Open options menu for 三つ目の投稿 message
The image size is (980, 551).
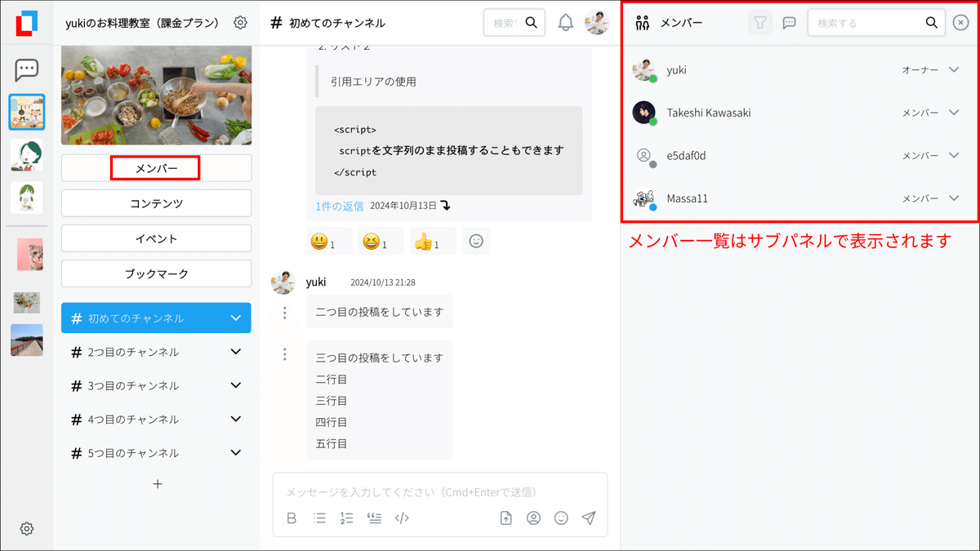[x=285, y=354]
